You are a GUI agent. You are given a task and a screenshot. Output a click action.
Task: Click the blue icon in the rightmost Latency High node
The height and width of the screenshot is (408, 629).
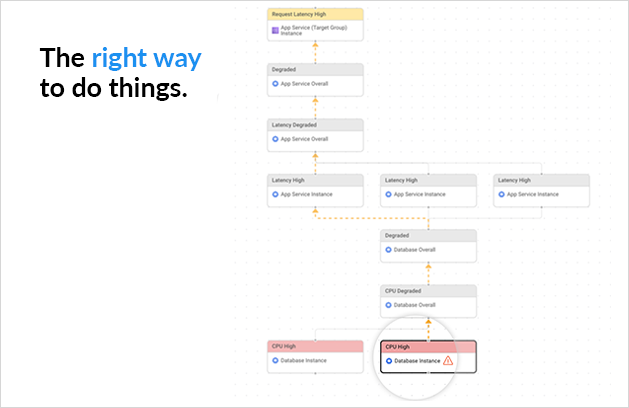(x=502, y=194)
